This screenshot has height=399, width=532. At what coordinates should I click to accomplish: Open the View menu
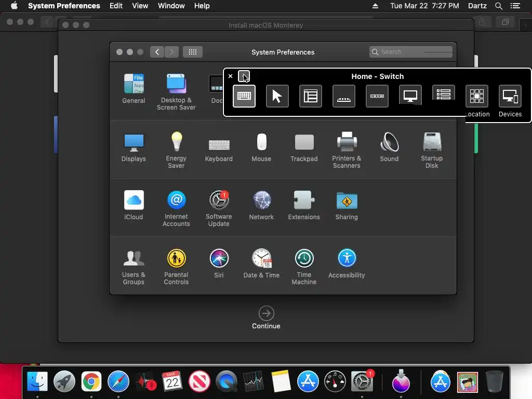(x=140, y=6)
